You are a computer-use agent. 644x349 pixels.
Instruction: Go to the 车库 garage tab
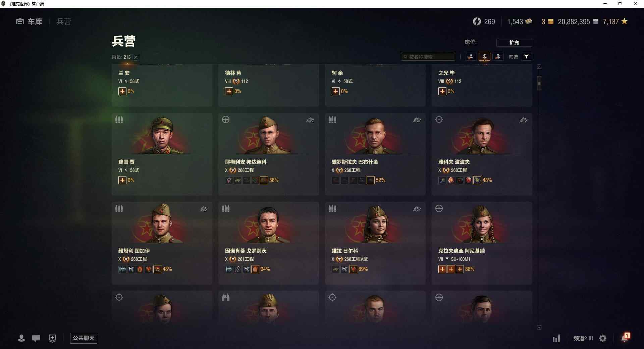[29, 21]
